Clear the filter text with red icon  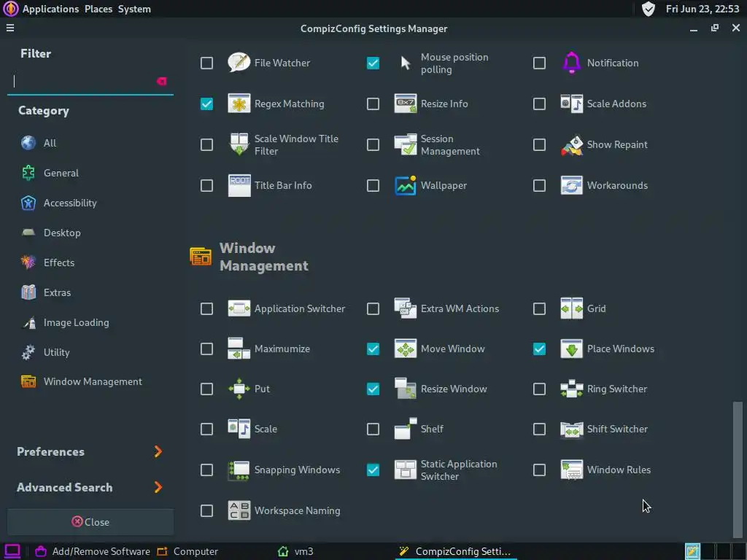point(162,82)
